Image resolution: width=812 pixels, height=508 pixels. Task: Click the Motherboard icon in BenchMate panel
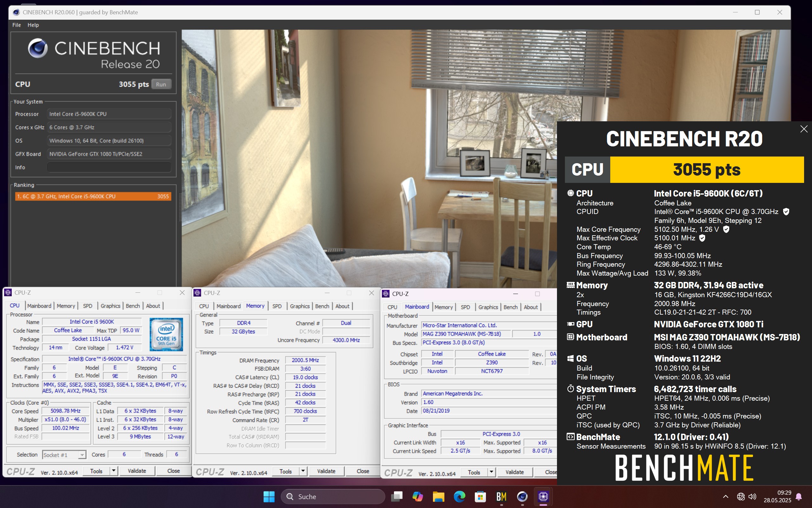click(x=570, y=337)
